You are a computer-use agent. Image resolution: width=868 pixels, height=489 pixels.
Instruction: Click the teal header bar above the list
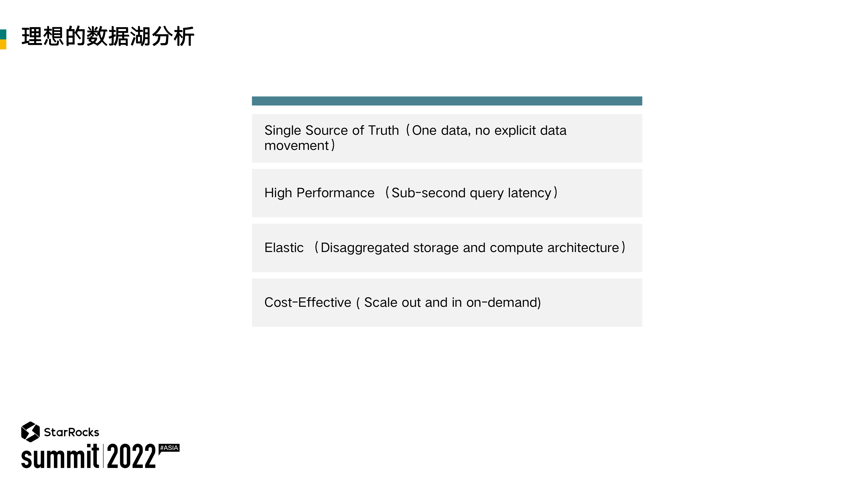447,101
